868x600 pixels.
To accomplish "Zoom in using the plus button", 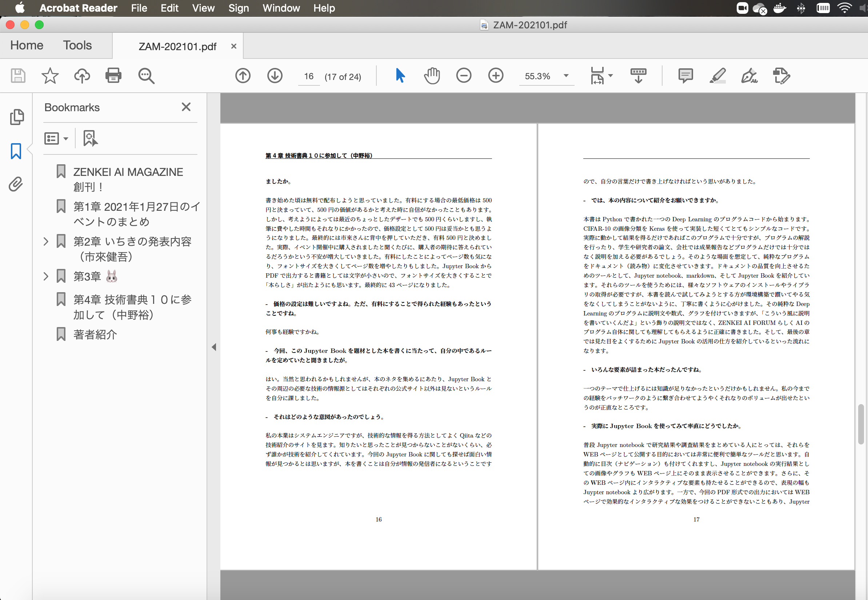I will 496,76.
